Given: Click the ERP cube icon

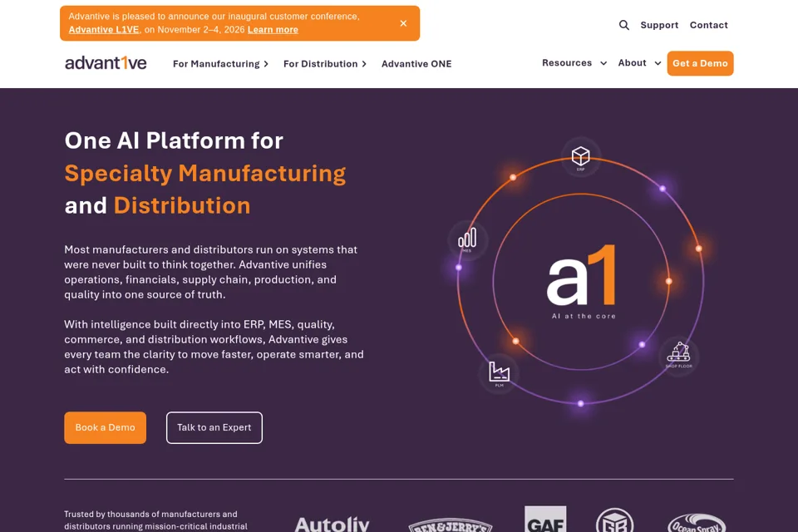Looking at the screenshot, I should pyautogui.click(x=581, y=157).
